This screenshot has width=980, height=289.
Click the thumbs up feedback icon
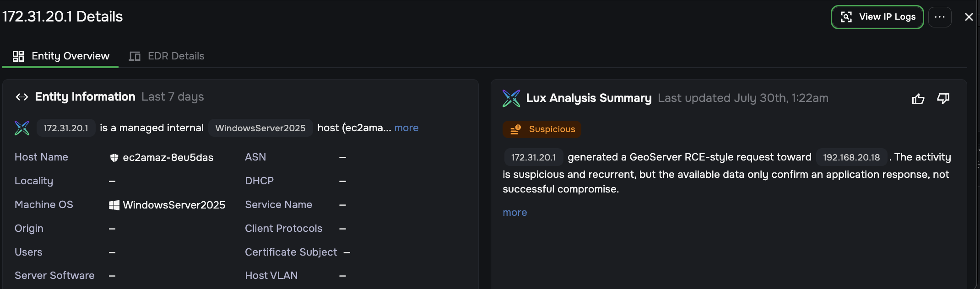(x=918, y=99)
